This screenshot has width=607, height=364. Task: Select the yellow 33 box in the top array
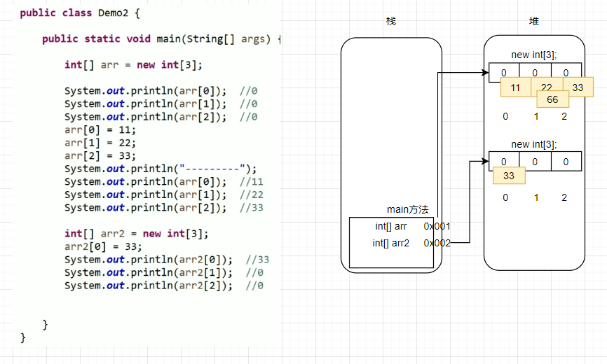tap(577, 87)
